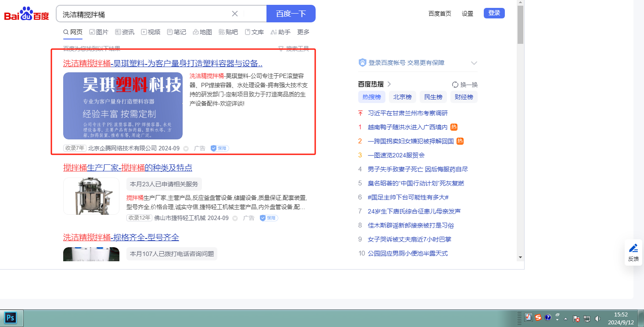Screen dimensions: 644x327
Task: Expand the 登录百度帐号 panel chevron
Action: (x=474, y=63)
